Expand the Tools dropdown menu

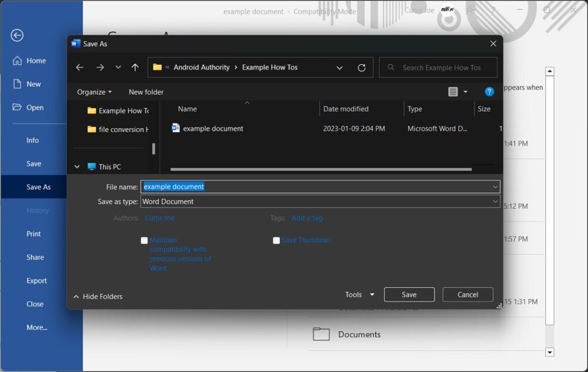pyautogui.click(x=360, y=294)
